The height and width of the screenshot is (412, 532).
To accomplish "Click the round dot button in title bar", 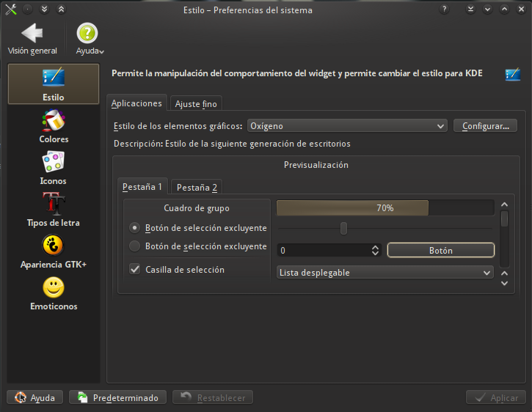I will [27, 10].
